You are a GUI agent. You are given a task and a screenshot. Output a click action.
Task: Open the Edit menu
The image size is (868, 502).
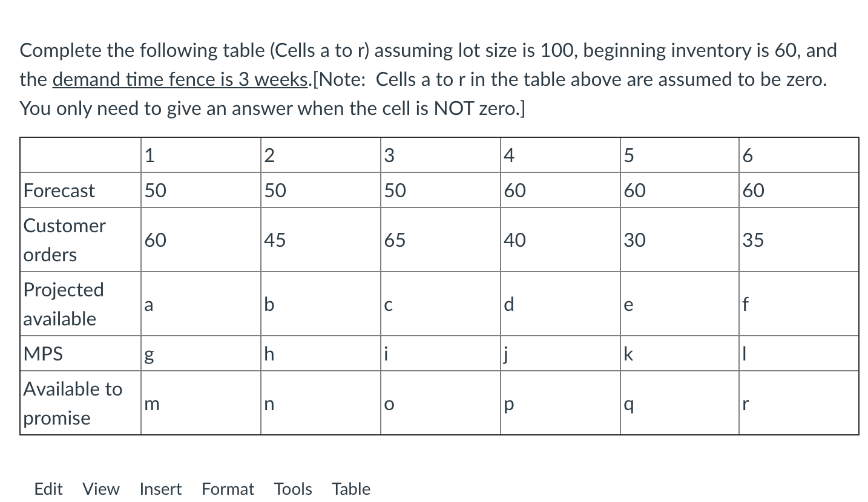click(x=48, y=489)
